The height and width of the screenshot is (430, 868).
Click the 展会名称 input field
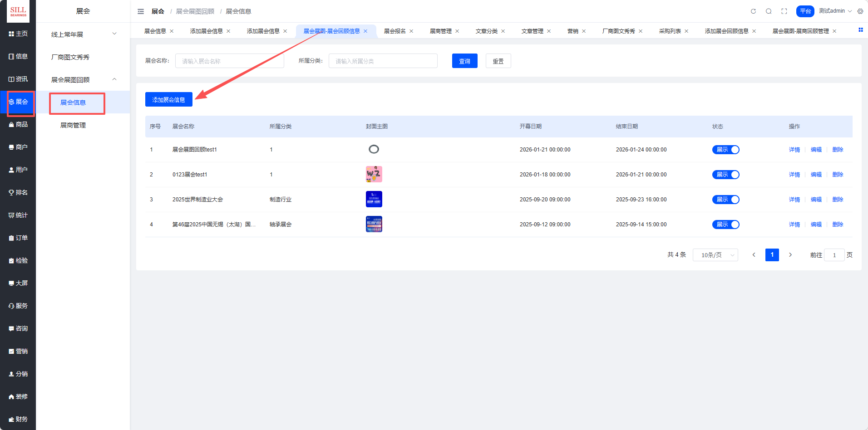(x=229, y=61)
